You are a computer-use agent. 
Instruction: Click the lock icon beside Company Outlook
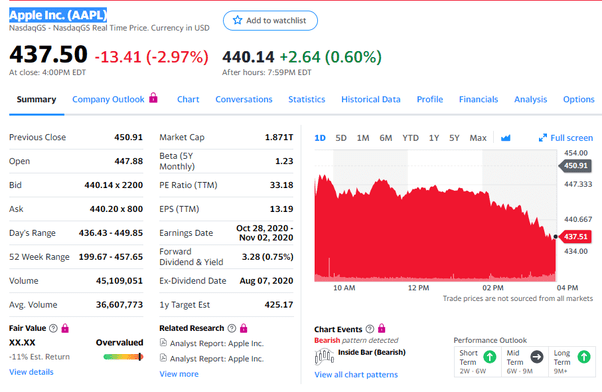click(153, 98)
